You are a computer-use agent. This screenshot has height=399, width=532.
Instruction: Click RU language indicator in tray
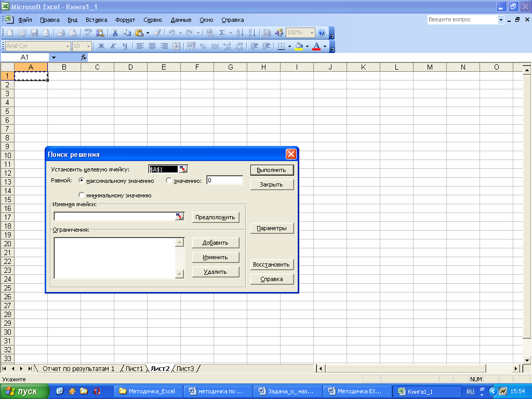click(470, 392)
